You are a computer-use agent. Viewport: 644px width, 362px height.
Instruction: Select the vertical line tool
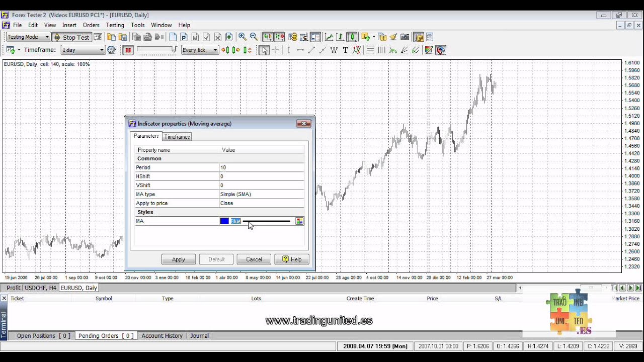pyautogui.click(x=289, y=50)
